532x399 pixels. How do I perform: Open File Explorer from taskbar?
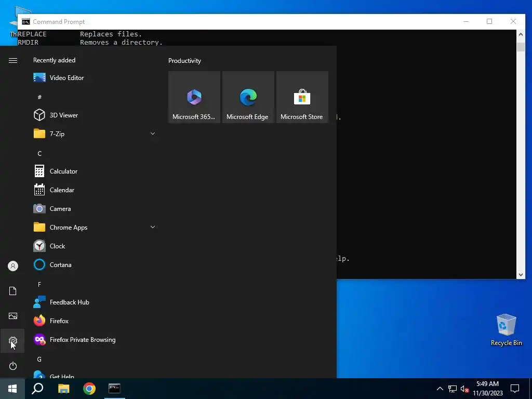click(x=64, y=389)
